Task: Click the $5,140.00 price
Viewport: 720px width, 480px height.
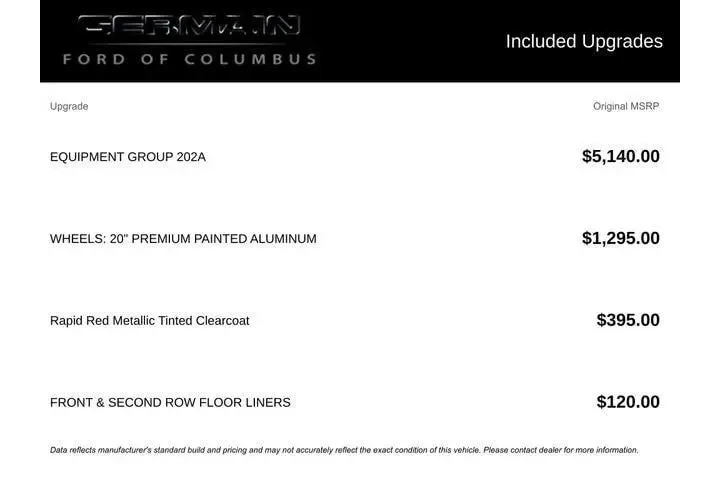Action: point(620,156)
